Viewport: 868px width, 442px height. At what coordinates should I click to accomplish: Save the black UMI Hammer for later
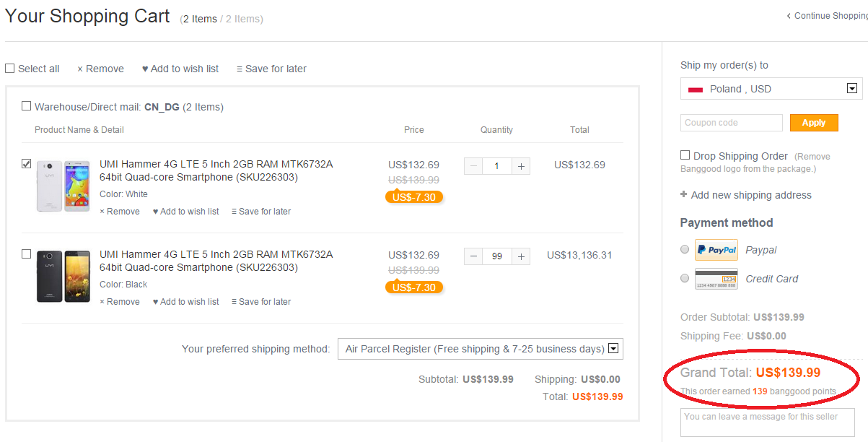[261, 302]
